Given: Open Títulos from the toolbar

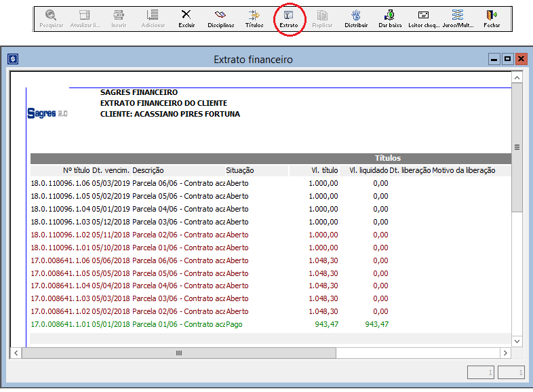Looking at the screenshot, I should click(x=254, y=18).
